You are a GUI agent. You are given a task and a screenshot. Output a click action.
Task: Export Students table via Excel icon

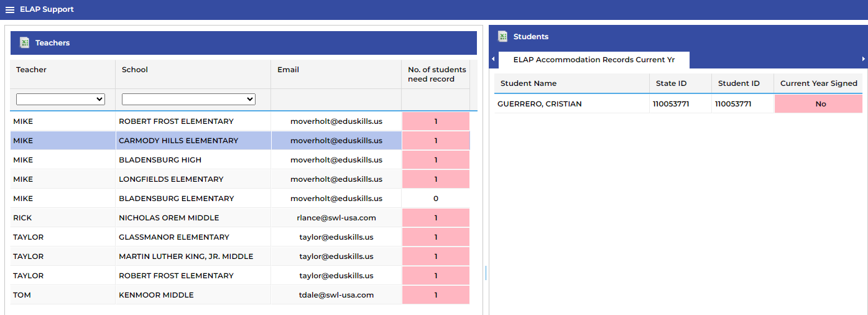click(x=502, y=36)
